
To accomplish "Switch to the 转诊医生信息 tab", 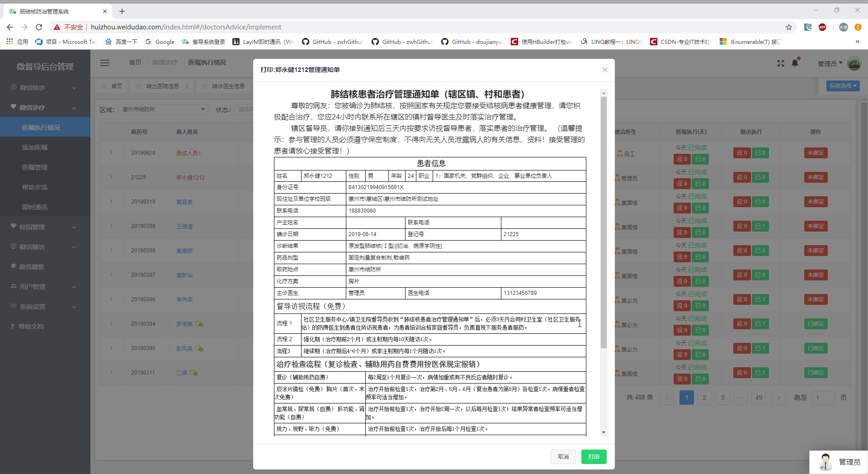I will (228, 86).
